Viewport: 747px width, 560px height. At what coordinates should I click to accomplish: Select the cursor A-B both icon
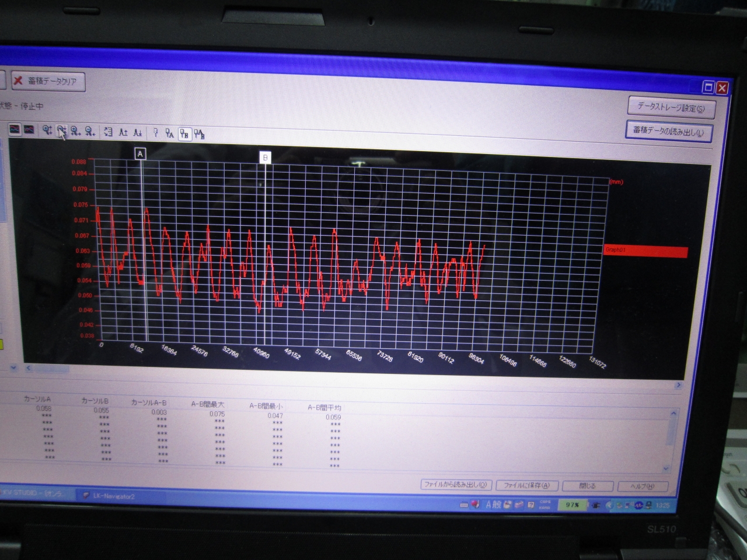pos(199,134)
